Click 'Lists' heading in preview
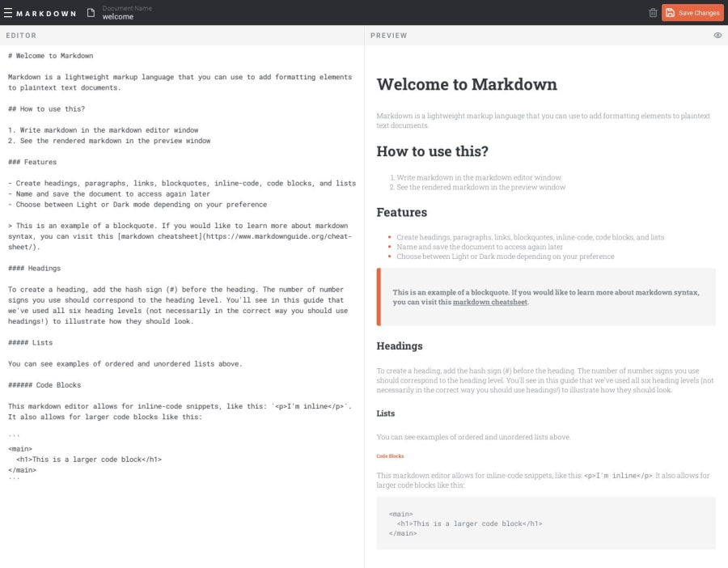 (385, 413)
